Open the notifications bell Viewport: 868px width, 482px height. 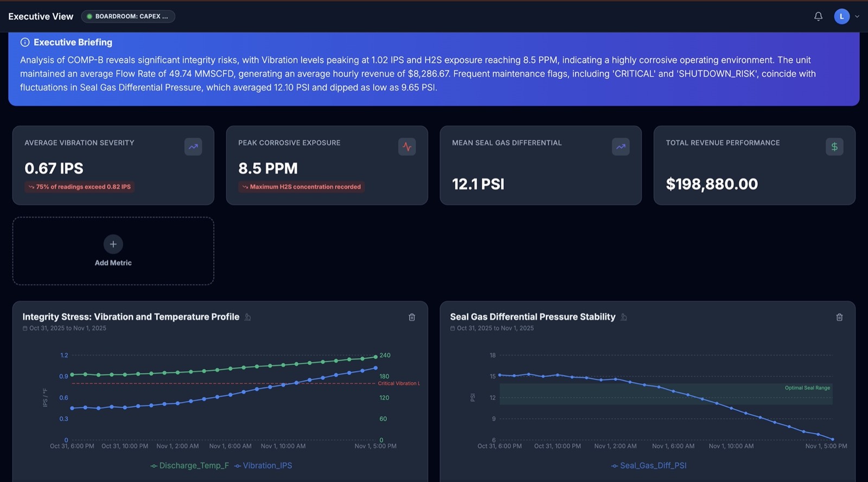[818, 16]
